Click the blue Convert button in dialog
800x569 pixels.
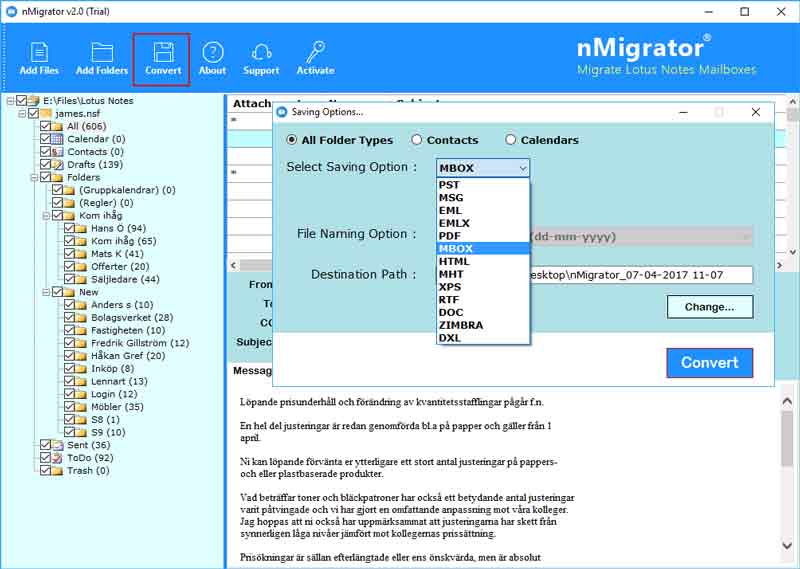tap(710, 363)
